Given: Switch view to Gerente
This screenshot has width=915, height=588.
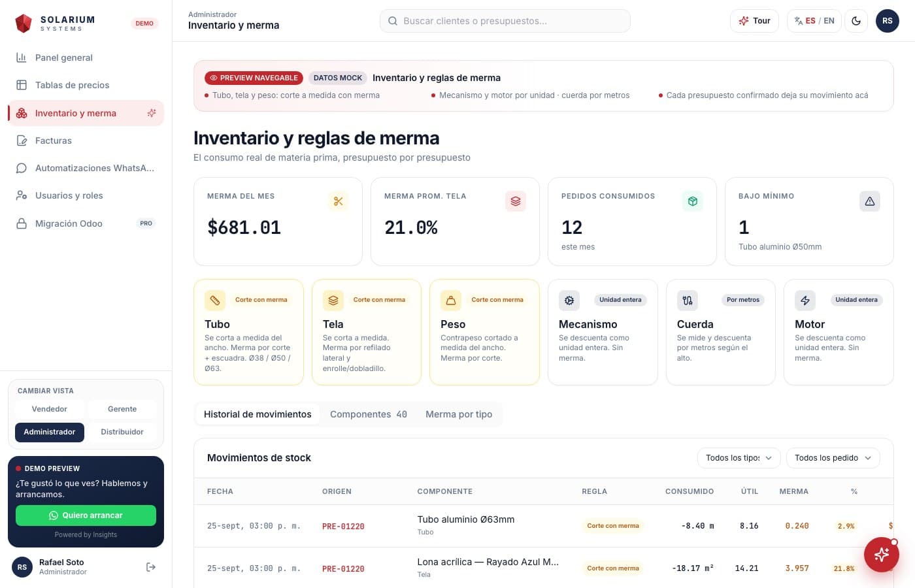Looking at the screenshot, I should [x=122, y=409].
